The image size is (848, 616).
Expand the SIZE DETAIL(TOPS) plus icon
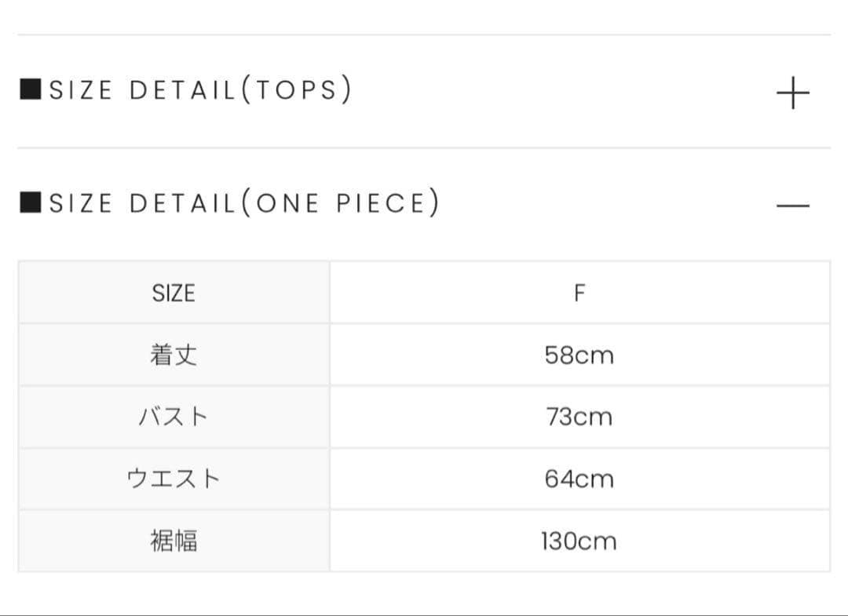pyautogui.click(x=793, y=93)
